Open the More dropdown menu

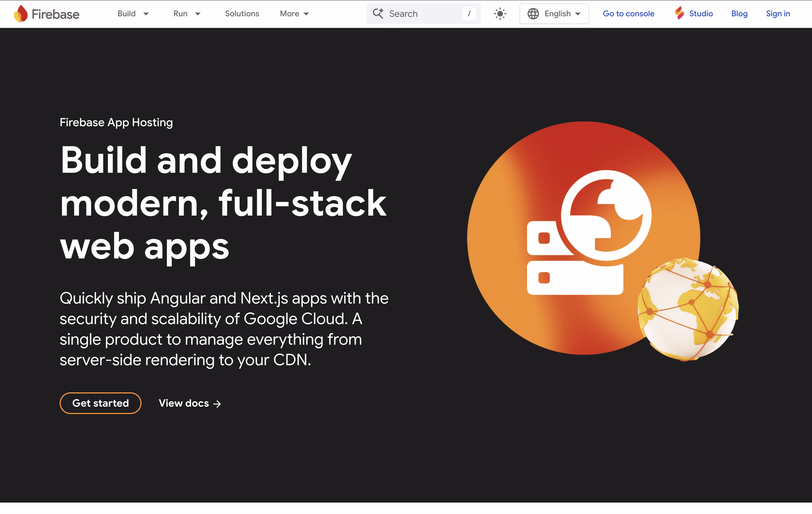pyautogui.click(x=294, y=14)
